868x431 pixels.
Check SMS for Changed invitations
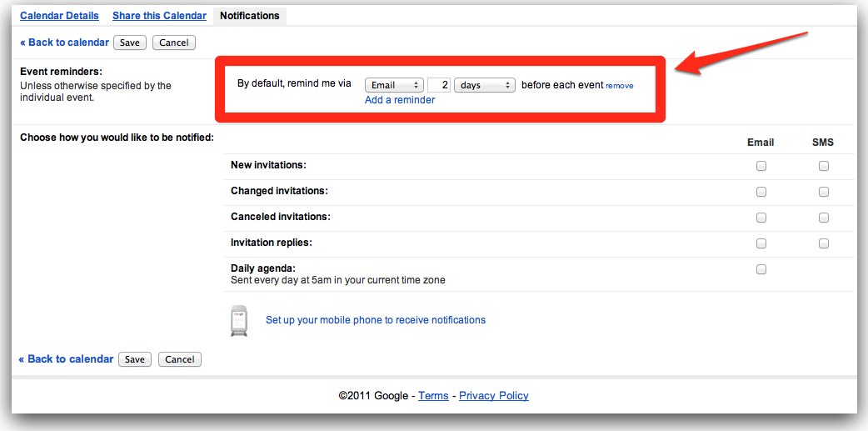click(823, 192)
